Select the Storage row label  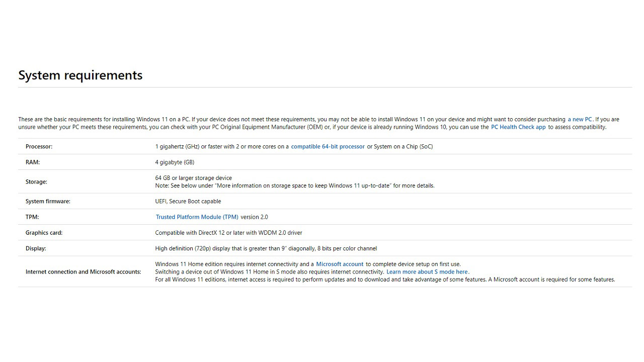click(x=36, y=182)
